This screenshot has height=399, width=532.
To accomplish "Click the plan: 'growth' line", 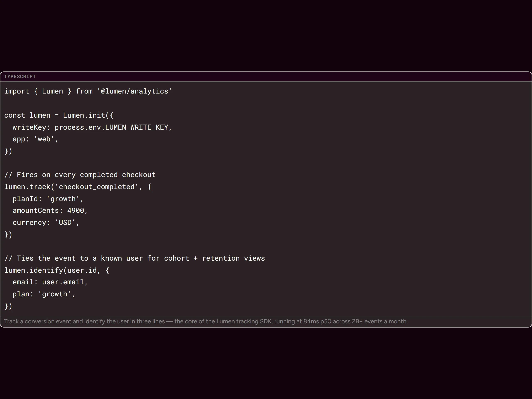I will click(44, 294).
